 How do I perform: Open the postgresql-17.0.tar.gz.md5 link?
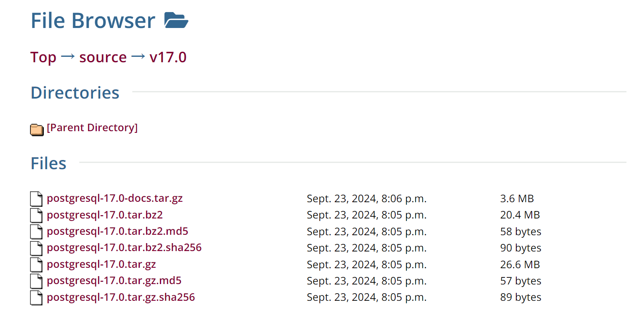[x=114, y=280]
